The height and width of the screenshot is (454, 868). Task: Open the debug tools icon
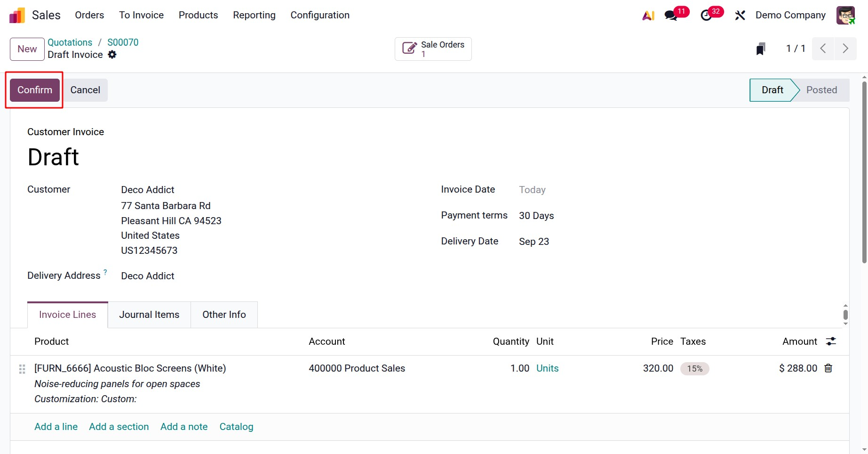tap(740, 16)
